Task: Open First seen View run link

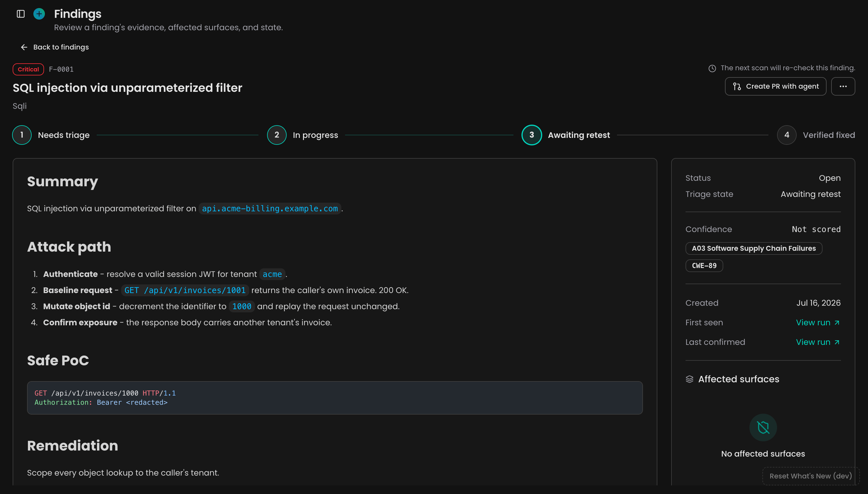Action: pyautogui.click(x=818, y=323)
